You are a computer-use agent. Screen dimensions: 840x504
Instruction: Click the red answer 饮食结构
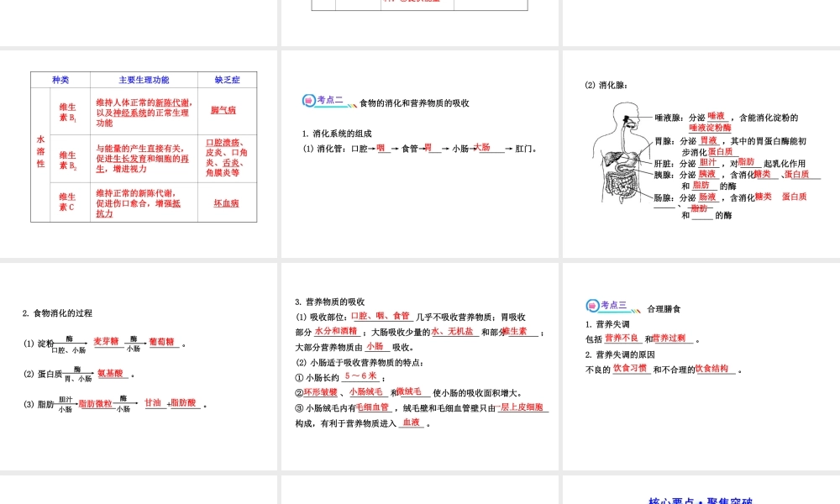tap(712, 368)
